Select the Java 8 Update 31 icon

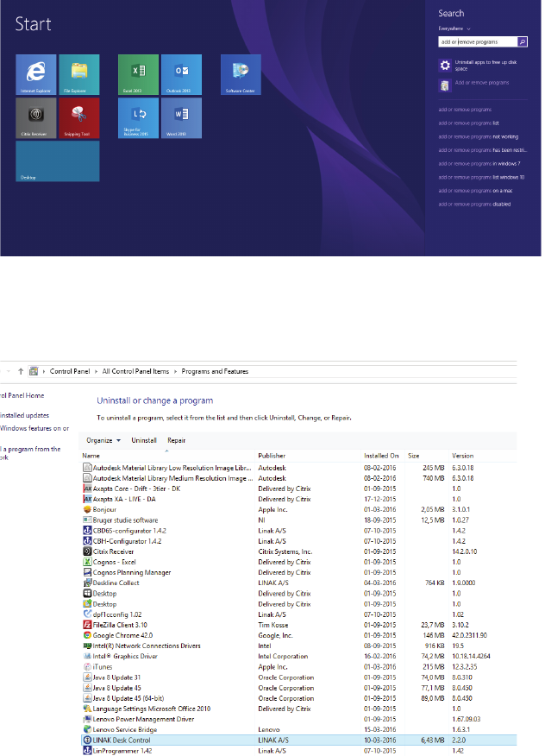tap(87, 677)
